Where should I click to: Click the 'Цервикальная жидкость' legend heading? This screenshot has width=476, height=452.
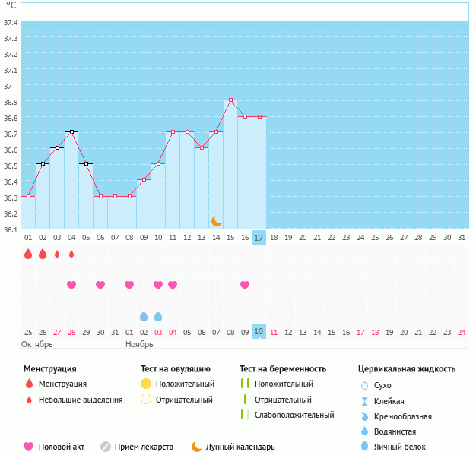click(407, 369)
